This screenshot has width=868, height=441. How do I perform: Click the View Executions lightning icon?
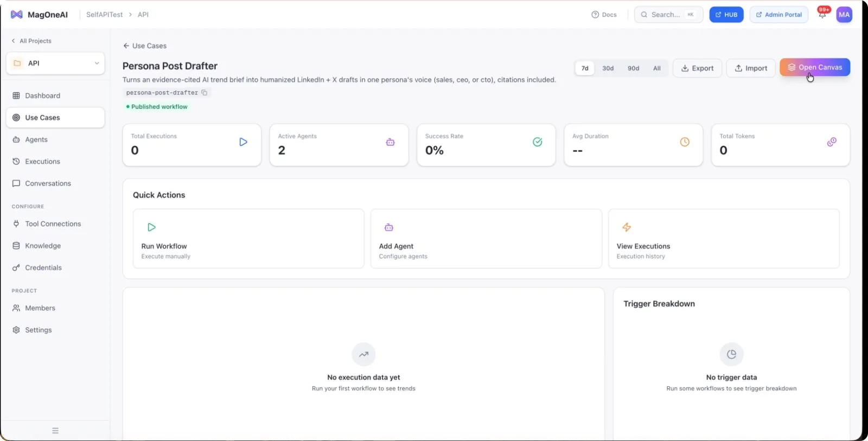click(x=627, y=227)
